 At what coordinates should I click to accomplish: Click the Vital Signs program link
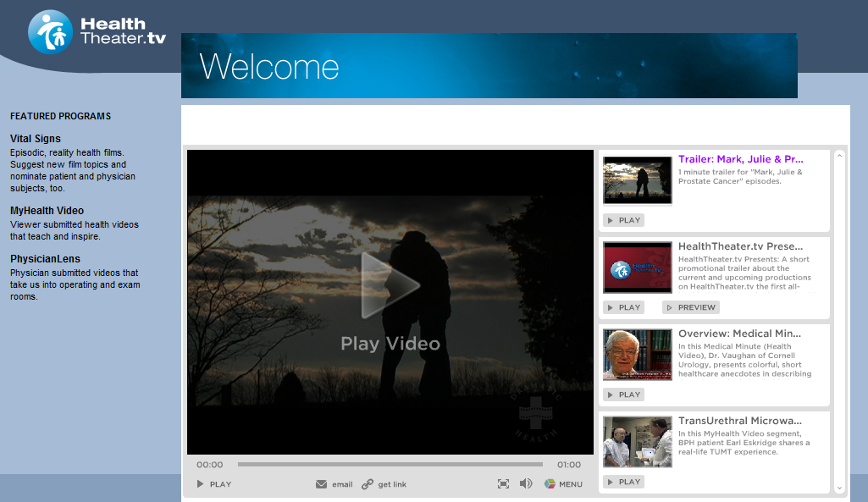tap(36, 139)
